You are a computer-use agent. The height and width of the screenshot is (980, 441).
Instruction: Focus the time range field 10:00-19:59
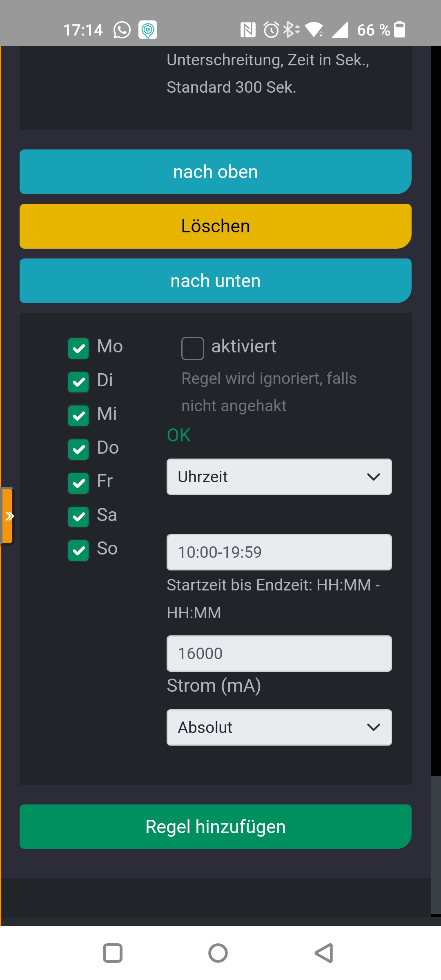[x=279, y=552]
